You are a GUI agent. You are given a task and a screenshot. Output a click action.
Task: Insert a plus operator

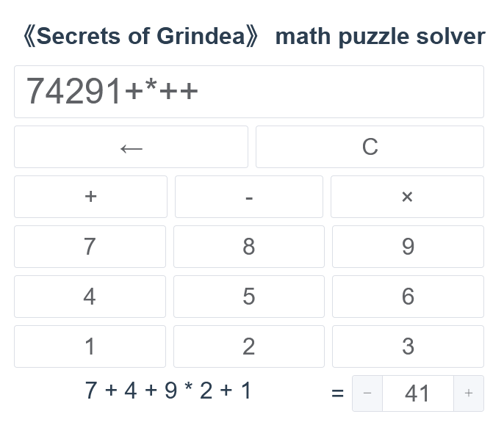click(90, 197)
